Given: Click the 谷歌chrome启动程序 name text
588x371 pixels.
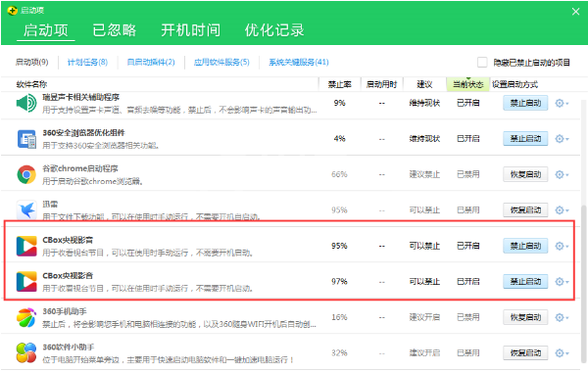Looking at the screenshot, I should pos(80,168).
